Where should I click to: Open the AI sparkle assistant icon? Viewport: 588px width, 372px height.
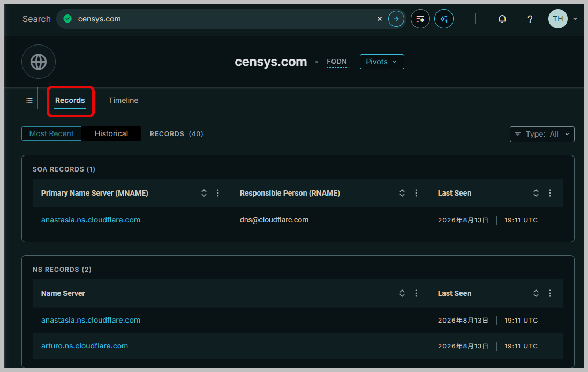tap(443, 19)
